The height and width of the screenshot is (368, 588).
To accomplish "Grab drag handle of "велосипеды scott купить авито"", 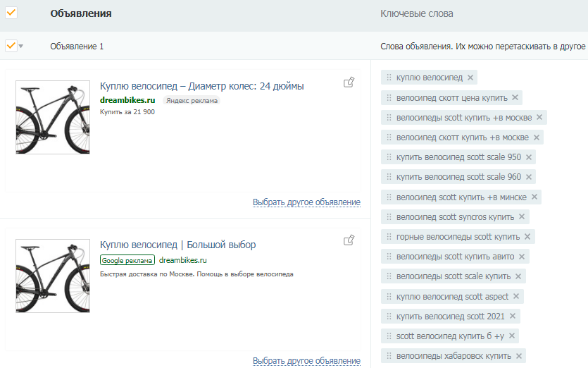I will tap(389, 257).
